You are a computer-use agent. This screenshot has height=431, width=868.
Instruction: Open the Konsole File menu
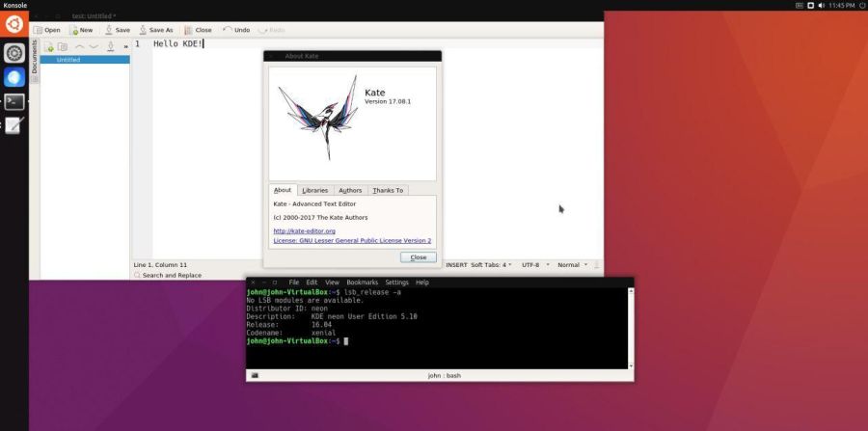click(x=294, y=283)
